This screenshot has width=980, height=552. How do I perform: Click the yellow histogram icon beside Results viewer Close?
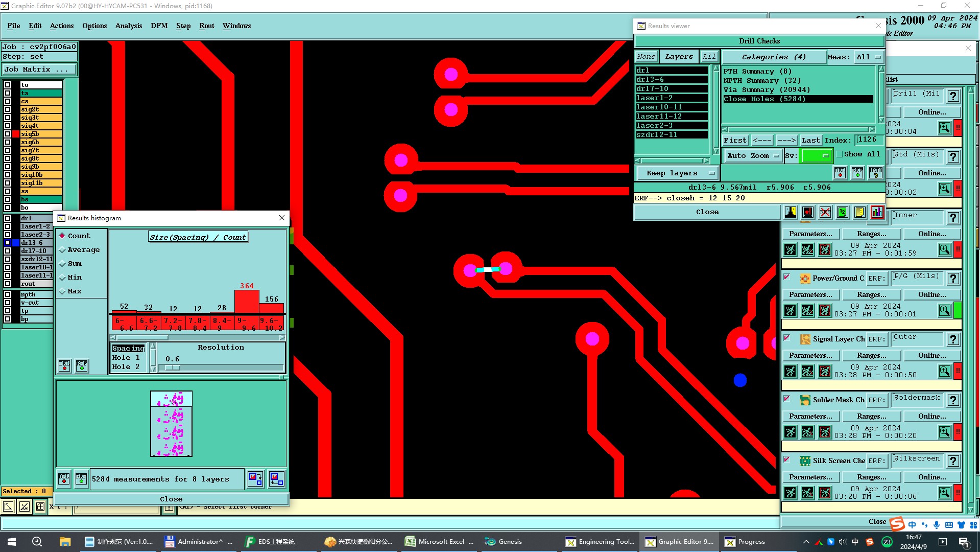[x=791, y=212]
